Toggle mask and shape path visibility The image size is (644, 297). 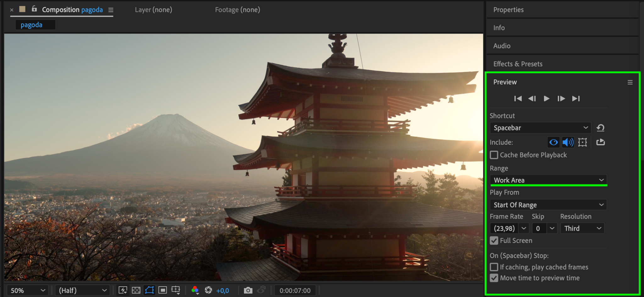click(x=149, y=290)
